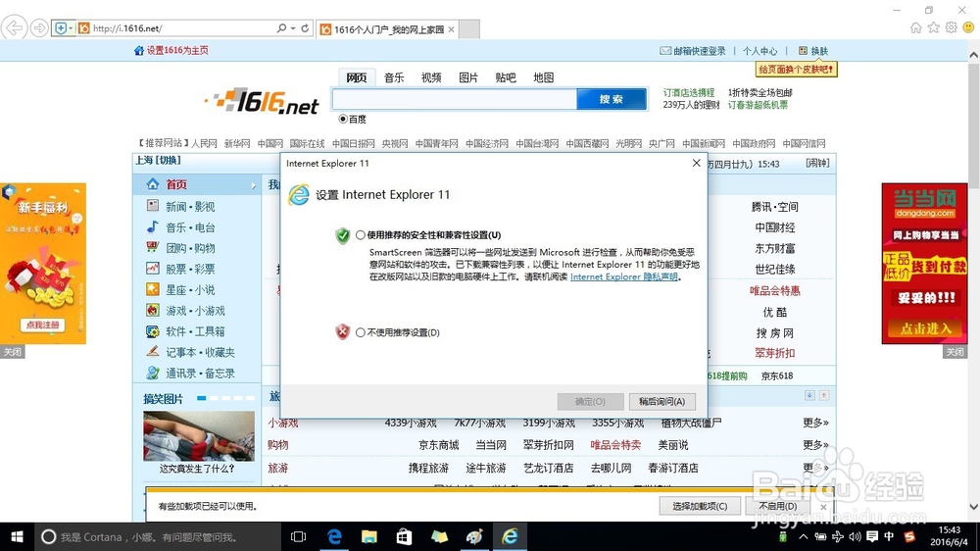Open the Internet Explorer 隐私声明 link
The width and height of the screenshot is (980, 551).
coord(623,276)
